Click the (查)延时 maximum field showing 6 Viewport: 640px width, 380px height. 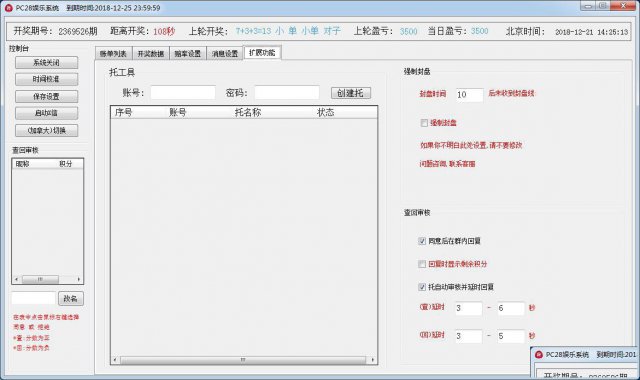click(511, 308)
